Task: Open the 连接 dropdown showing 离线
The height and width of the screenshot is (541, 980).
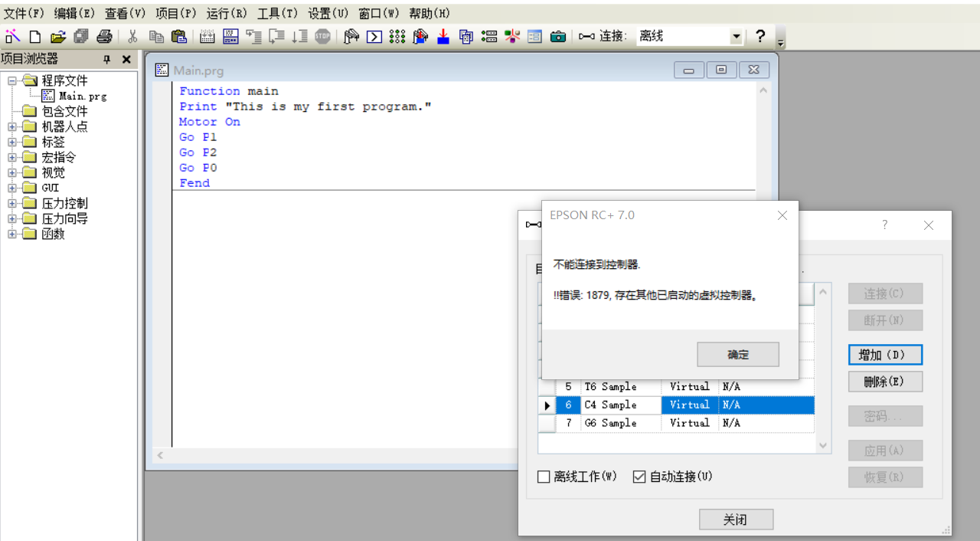Action: tap(736, 36)
